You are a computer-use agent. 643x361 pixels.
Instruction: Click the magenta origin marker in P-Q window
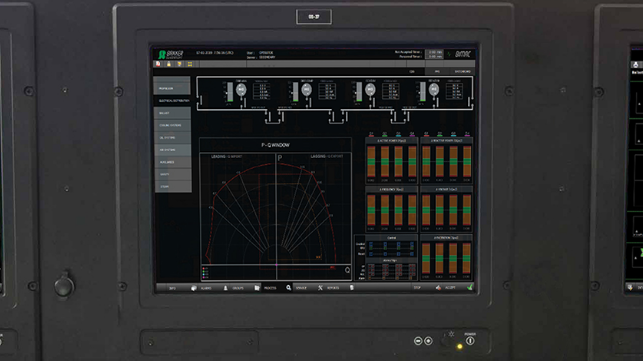(x=276, y=265)
